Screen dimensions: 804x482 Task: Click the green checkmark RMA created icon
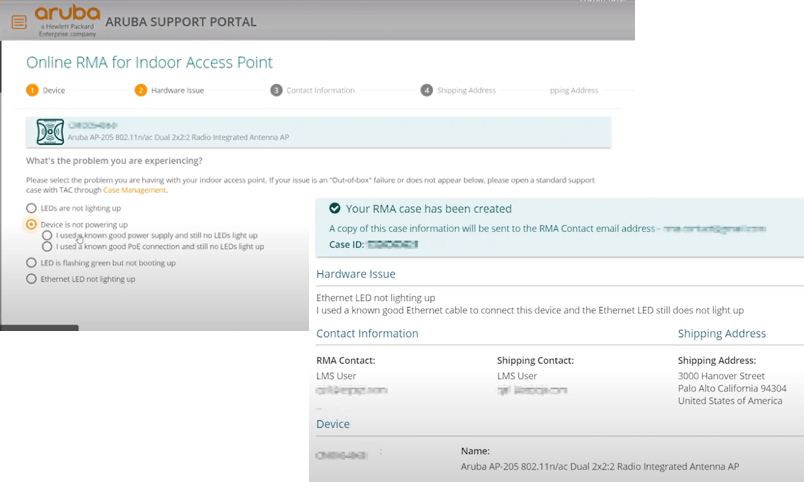pos(331,209)
